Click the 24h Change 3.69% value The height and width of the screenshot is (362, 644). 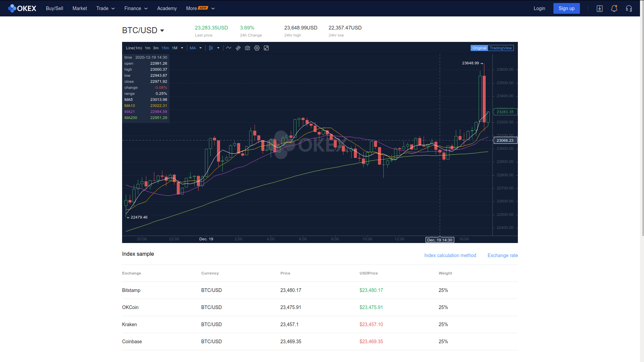tap(247, 28)
